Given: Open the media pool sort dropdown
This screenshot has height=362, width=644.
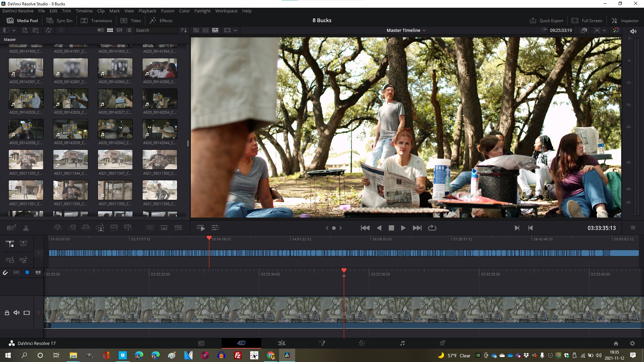Looking at the screenshot, I should click(x=183, y=30).
